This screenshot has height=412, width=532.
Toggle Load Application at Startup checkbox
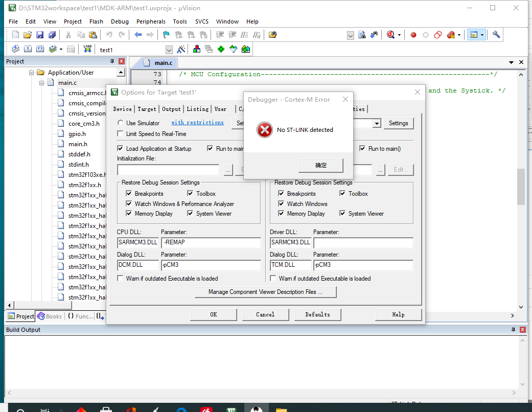[120, 148]
